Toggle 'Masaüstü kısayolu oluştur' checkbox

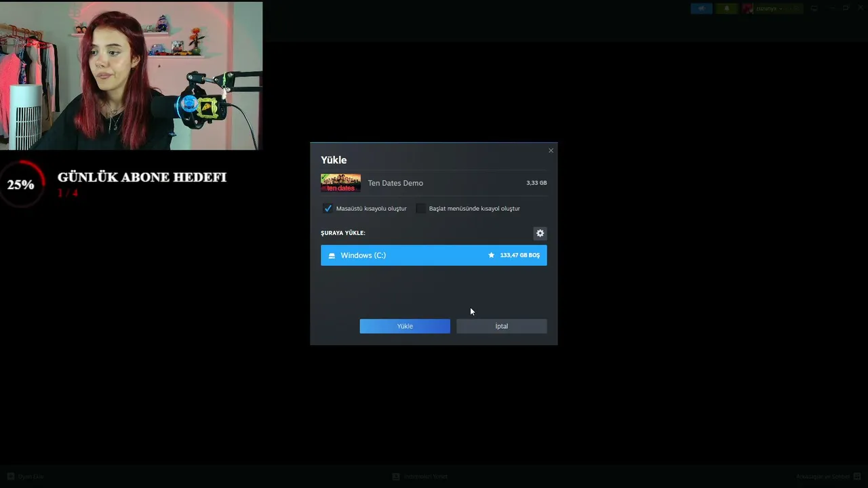tap(328, 209)
